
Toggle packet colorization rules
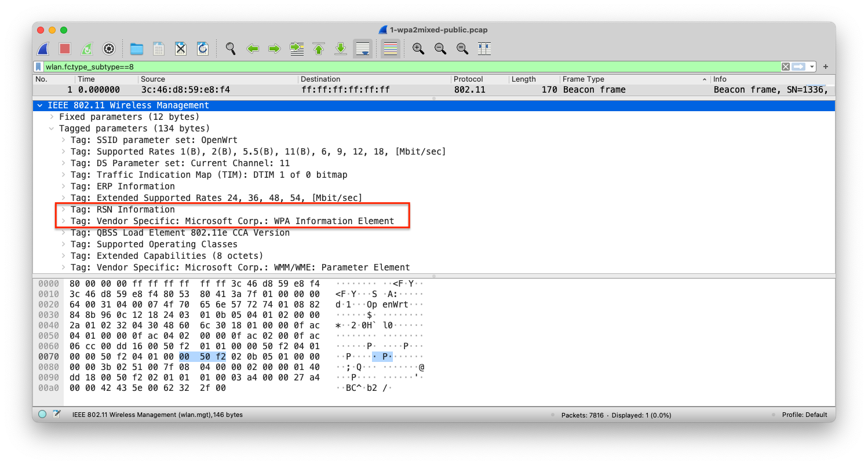point(391,49)
